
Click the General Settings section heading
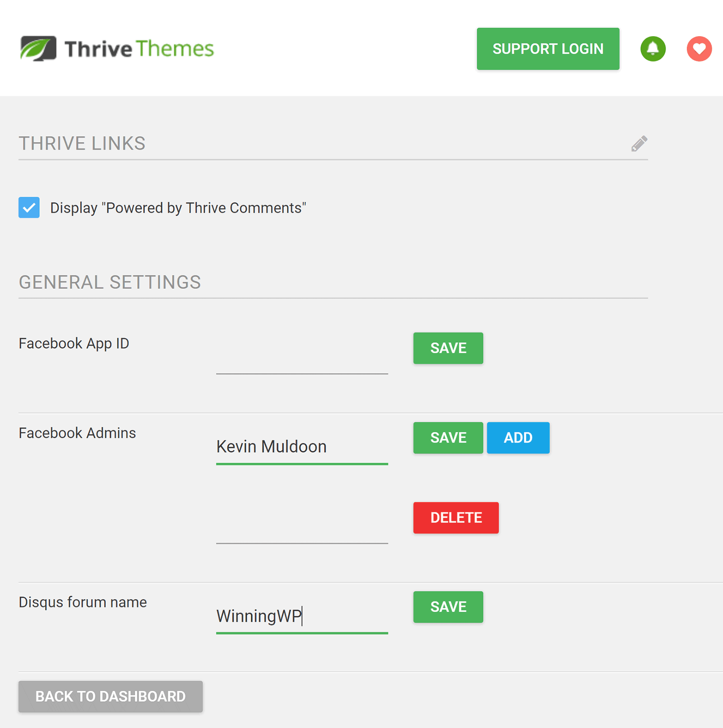(x=110, y=282)
